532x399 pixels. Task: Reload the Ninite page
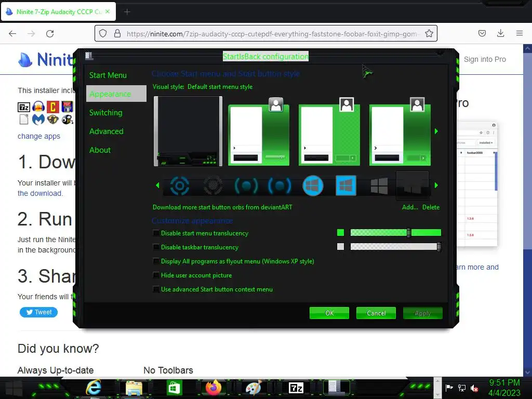click(50, 34)
